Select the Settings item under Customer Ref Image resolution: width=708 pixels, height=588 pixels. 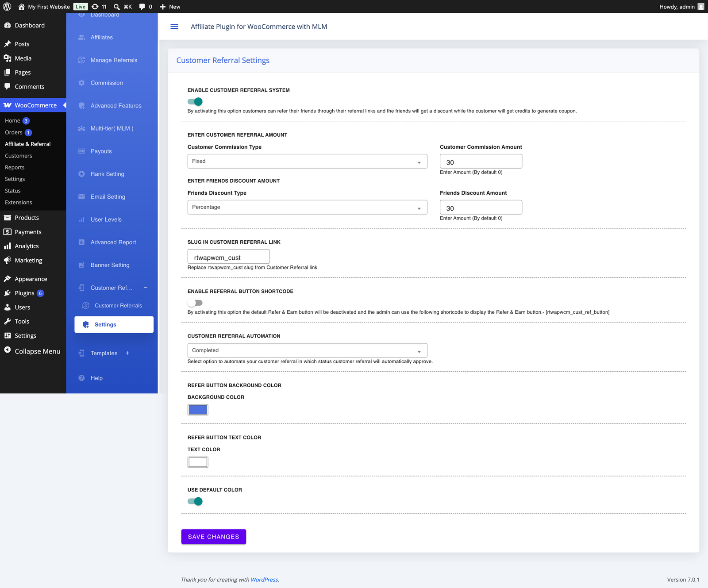click(x=114, y=324)
